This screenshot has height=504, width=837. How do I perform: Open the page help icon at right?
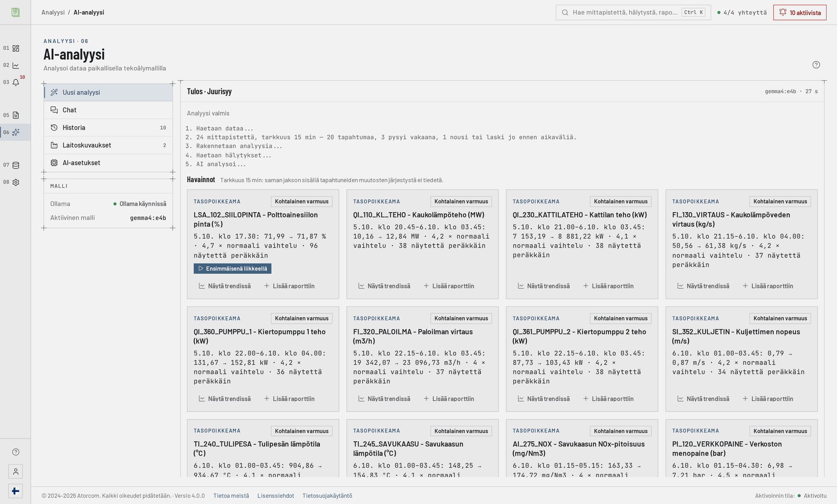coord(816,65)
